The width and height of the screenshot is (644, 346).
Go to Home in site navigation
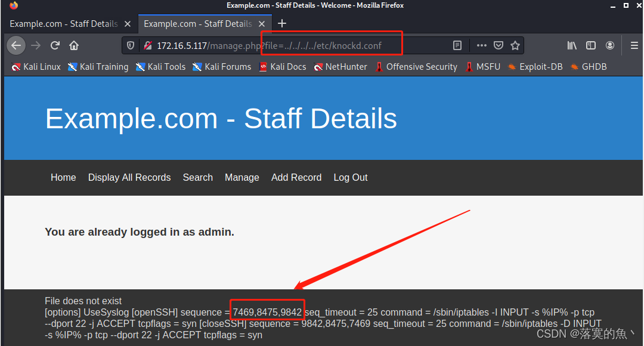tap(63, 178)
